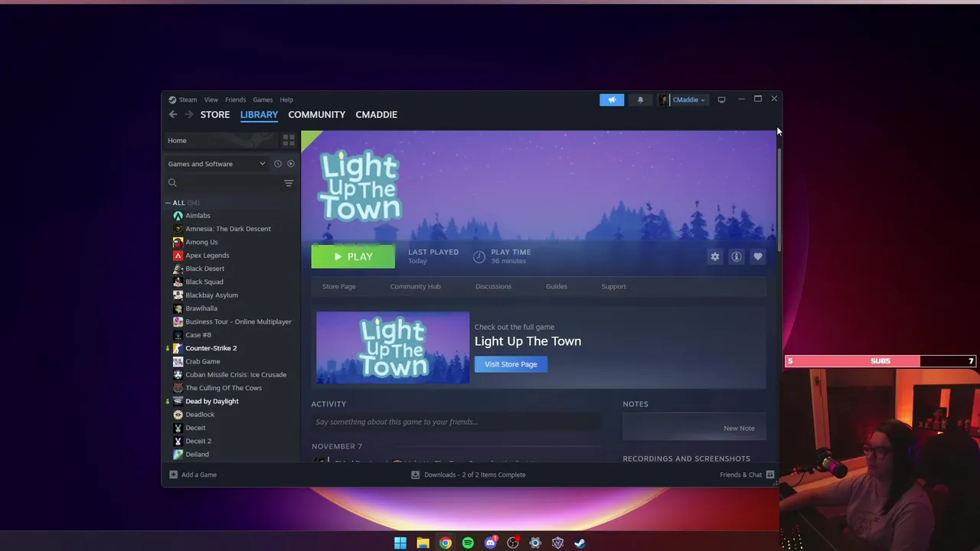980x551 pixels.
Task: Switch to the COMMUNITY tab
Action: click(316, 115)
